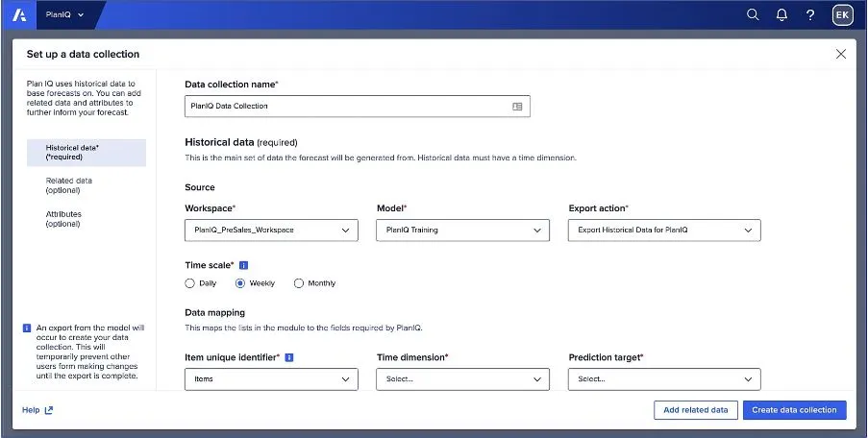The image size is (868, 438).
Task: Open the Workspace dropdown
Action: click(271, 231)
